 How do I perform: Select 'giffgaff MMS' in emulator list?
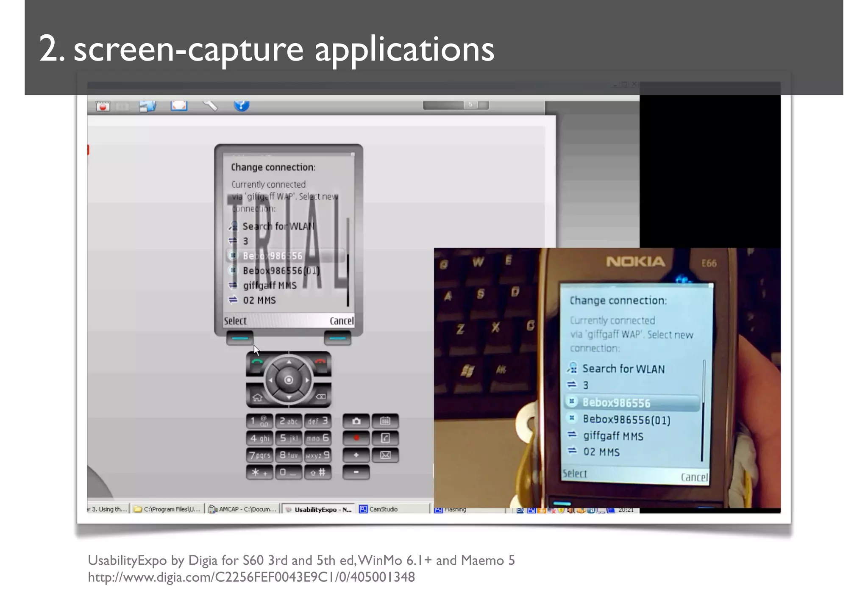tap(286, 286)
